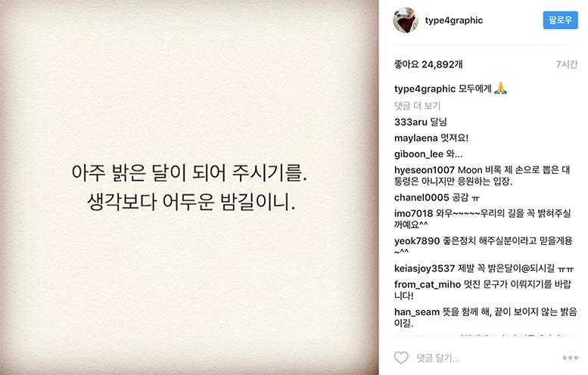Open keiasjoy3537 commenter profile
Screen dimensions: 588x375
(424, 268)
